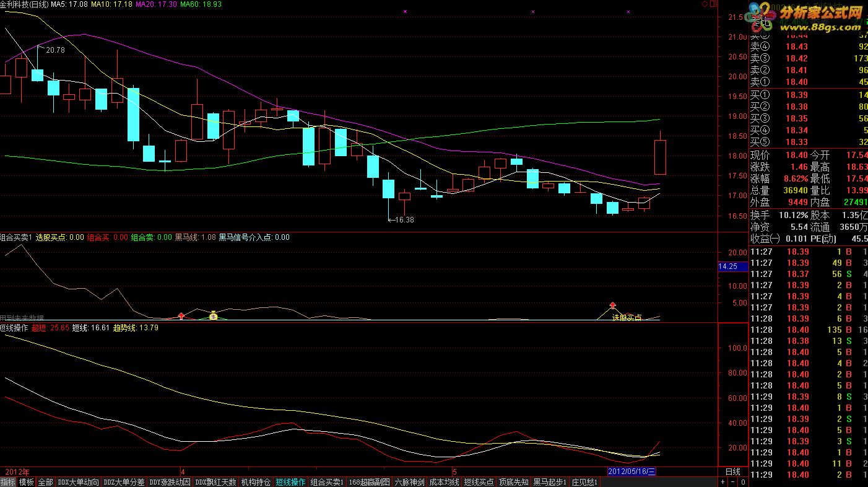Click the 换手 10.12% value
This screenshot has width=868, height=487.
coord(794,215)
